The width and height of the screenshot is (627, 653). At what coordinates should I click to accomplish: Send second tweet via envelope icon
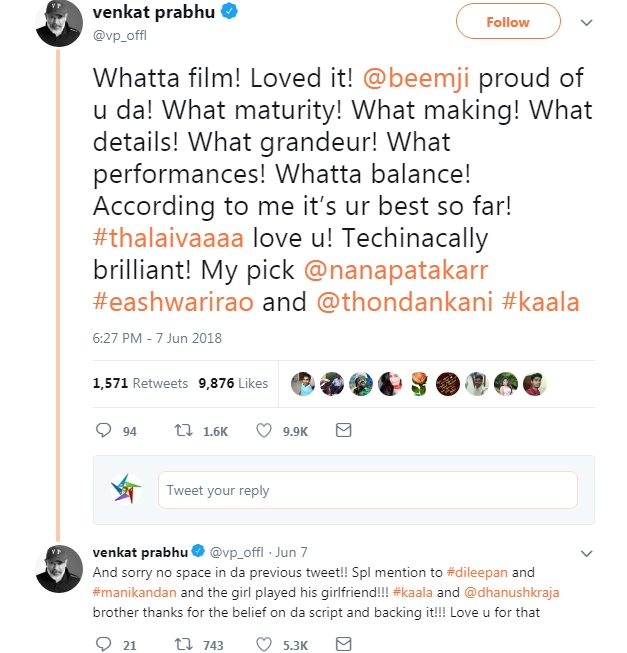343,645
